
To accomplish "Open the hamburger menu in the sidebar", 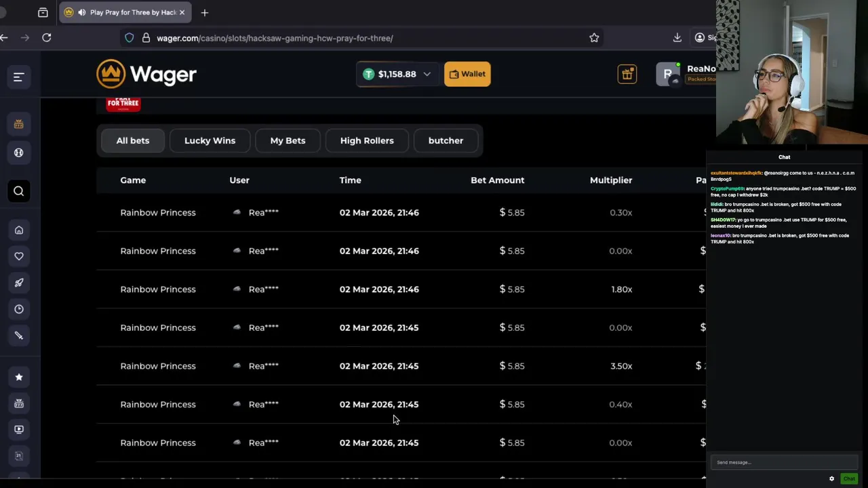I will (18, 77).
